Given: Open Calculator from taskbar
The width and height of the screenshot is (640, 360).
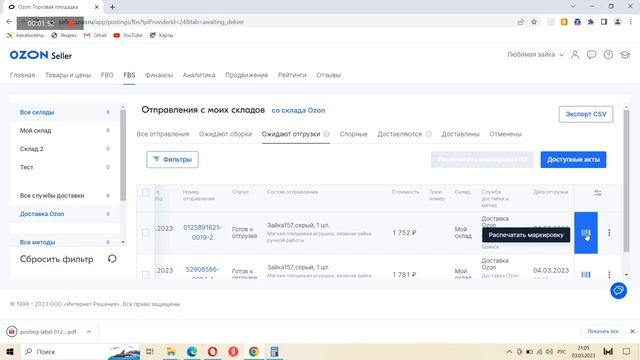Looking at the screenshot, I should (x=274, y=351).
